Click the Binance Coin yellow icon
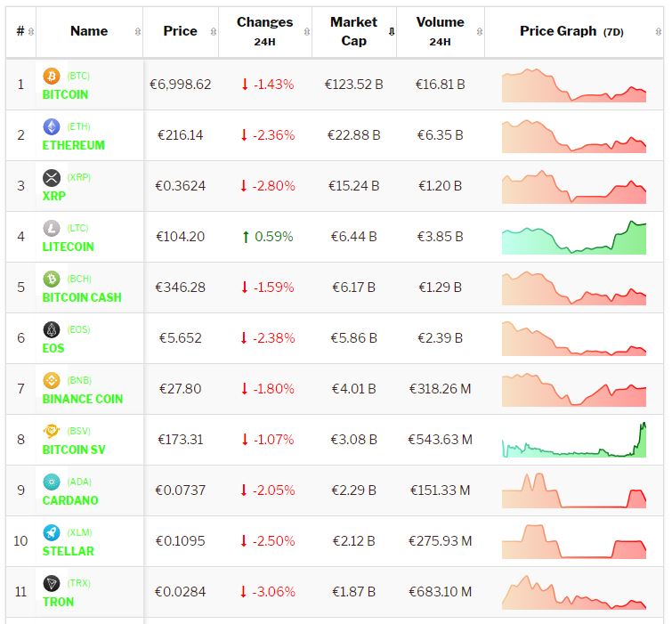The height and width of the screenshot is (624, 672). coord(52,381)
